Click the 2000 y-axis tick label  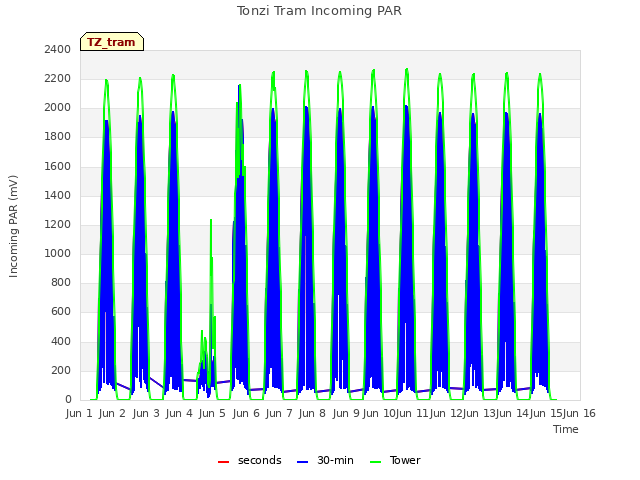[58, 108]
